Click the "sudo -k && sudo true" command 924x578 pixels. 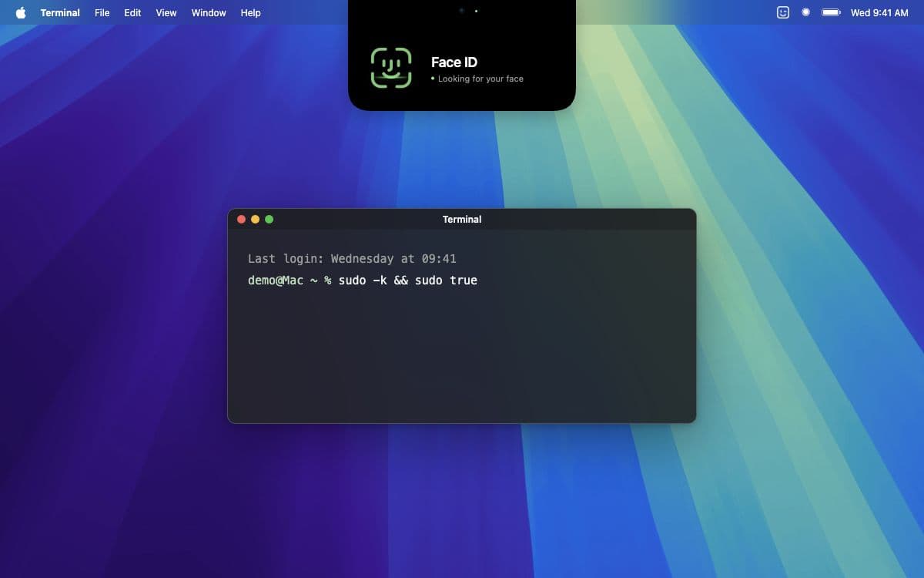tap(408, 281)
